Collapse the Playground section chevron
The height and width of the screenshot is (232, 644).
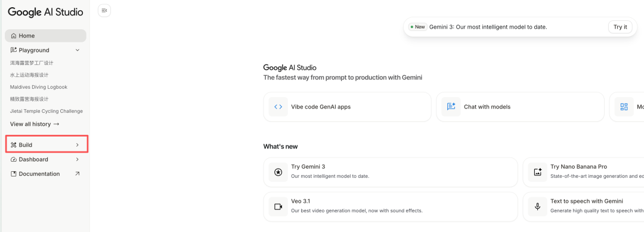77,50
